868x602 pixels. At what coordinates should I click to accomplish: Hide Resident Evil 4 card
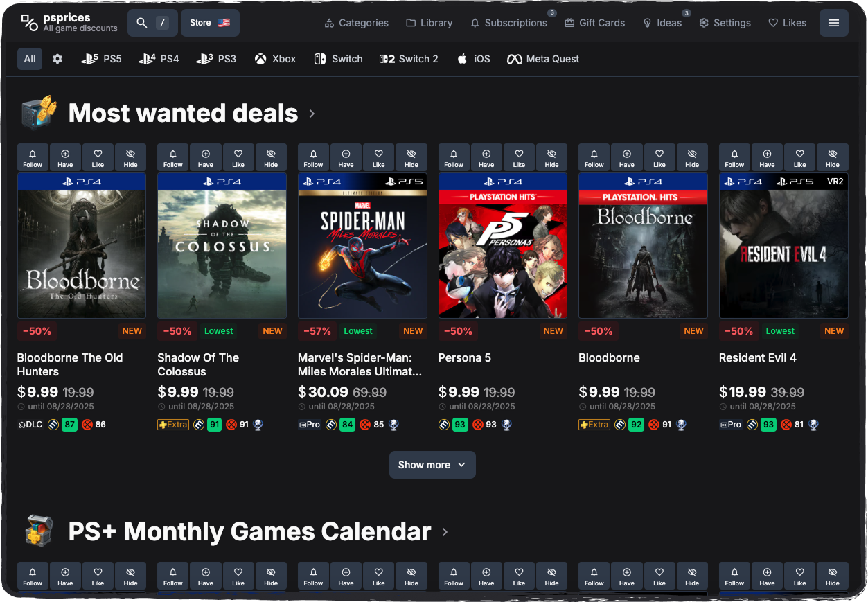coord(833,157)
